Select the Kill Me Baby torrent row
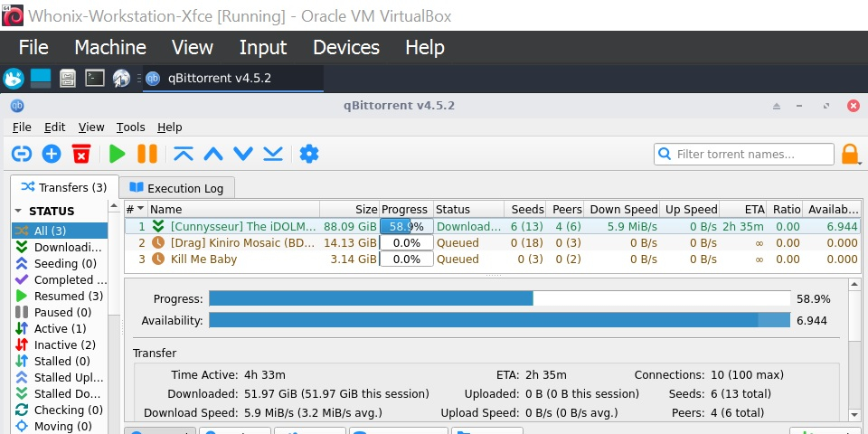 tap(492, 259)
